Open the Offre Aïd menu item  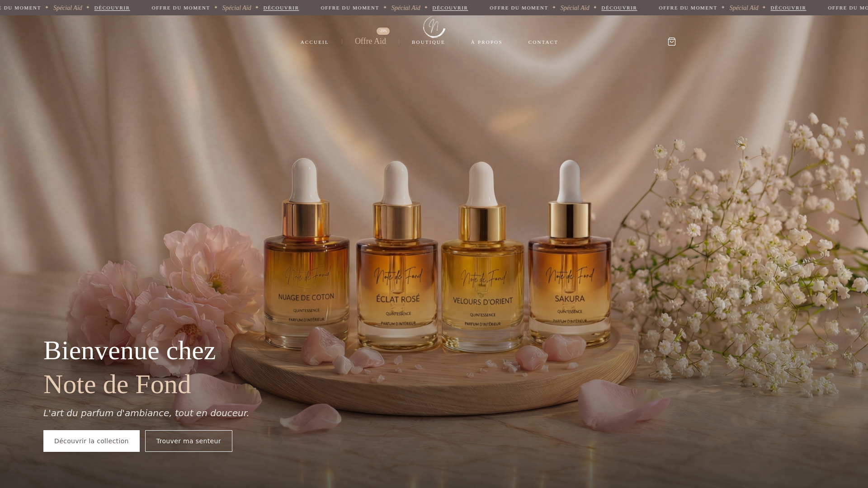pos(370,41)
